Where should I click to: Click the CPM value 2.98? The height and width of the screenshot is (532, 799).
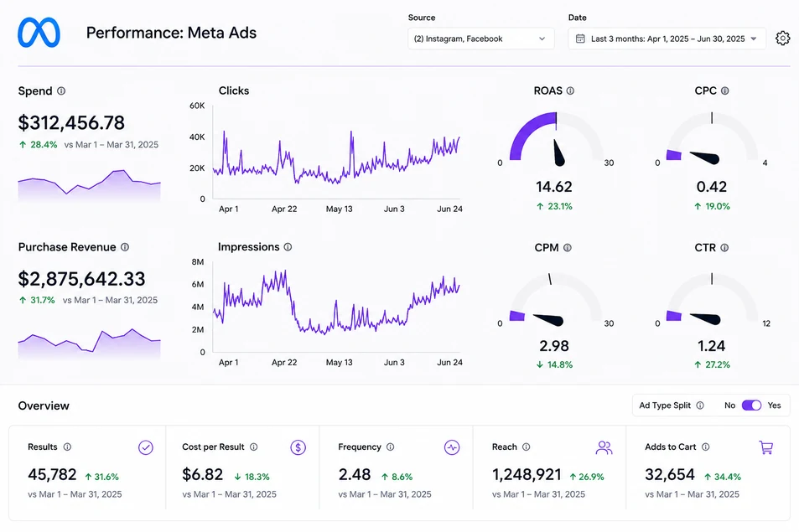coord(554,346)
